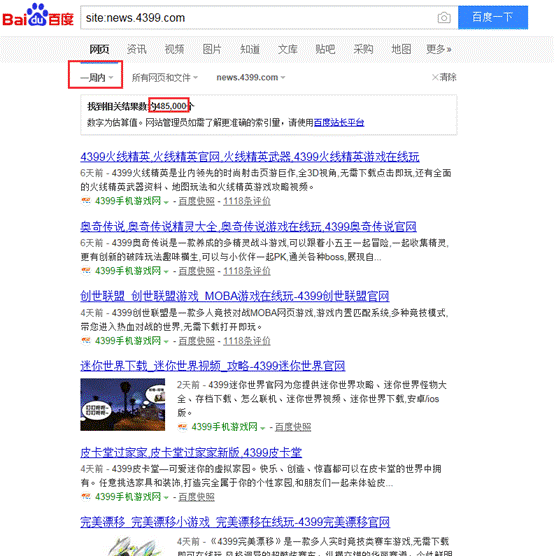Expand the 更多 tab list
The width and height of the screenshot is (554, 556).
[x=439, y=49]
